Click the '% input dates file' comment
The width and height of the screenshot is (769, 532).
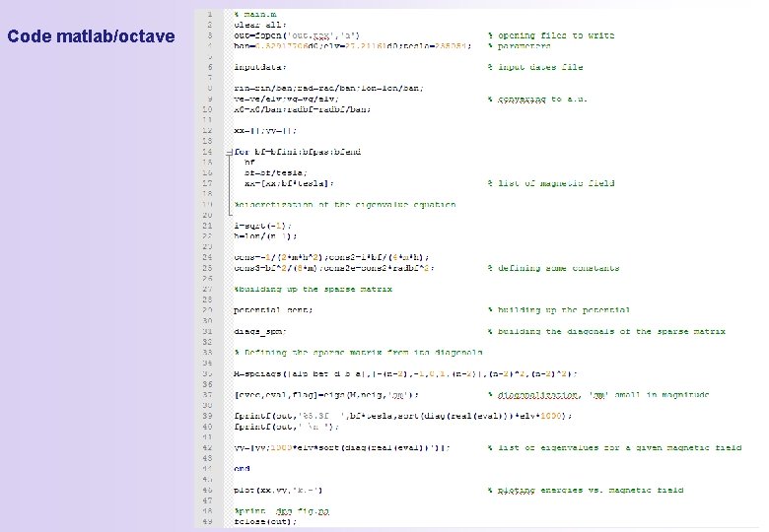click(535, 67)
